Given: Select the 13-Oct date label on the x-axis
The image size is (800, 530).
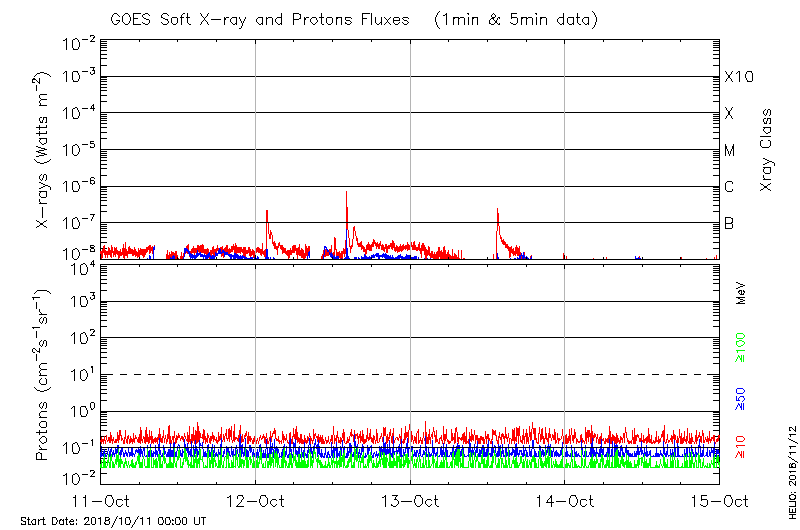Looking at the screenshot, I should click(410, 502).
